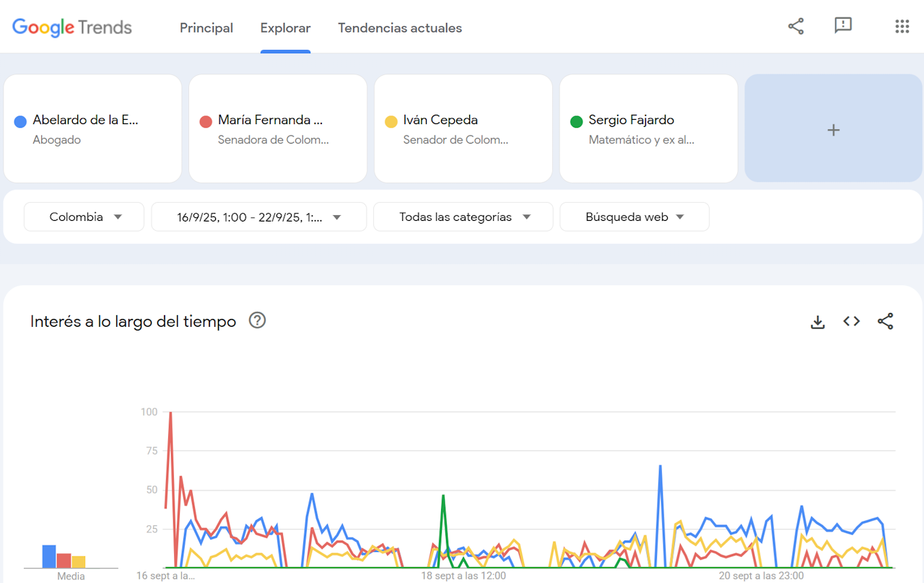Switch to Tendencias actuales tab
The height and width of the screenshot is (583, 924).
pos(400,28)
